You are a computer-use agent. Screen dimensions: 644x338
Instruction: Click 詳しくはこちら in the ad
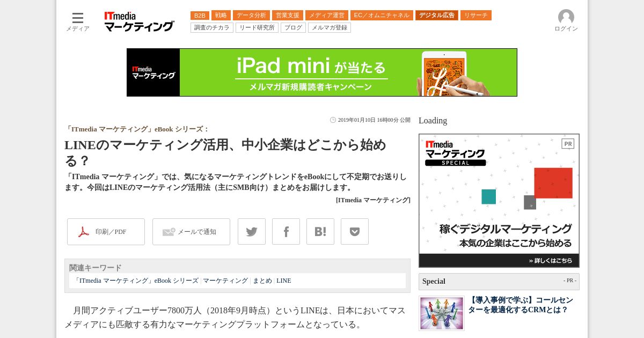[x=551, y=261]
